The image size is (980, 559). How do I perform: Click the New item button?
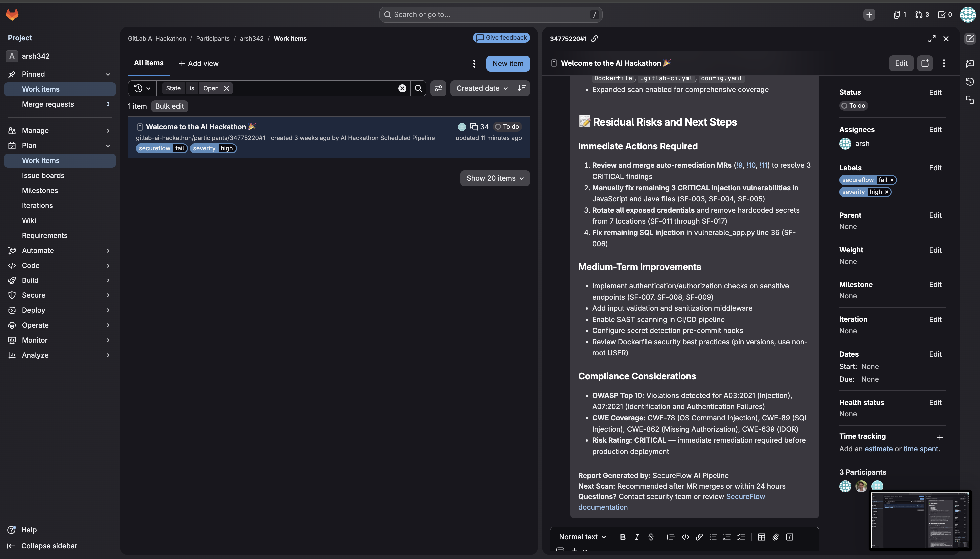pos(507,64)
